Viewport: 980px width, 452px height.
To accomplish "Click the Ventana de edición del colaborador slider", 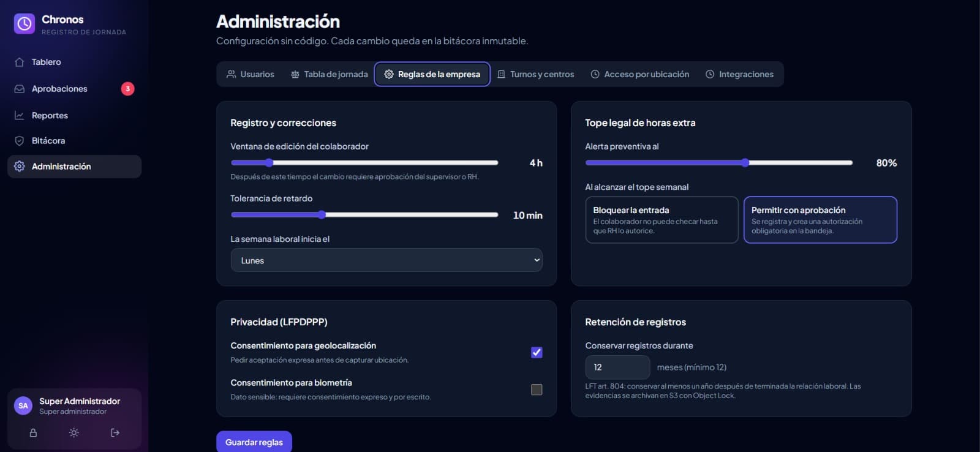I will pos(364,163).
